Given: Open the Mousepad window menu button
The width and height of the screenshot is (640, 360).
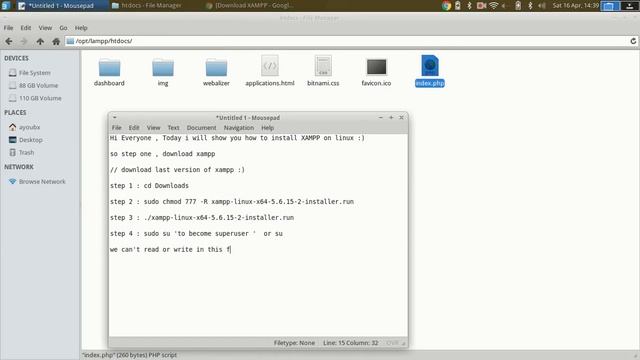Looking at the screenshot, I should click(115, 118).
